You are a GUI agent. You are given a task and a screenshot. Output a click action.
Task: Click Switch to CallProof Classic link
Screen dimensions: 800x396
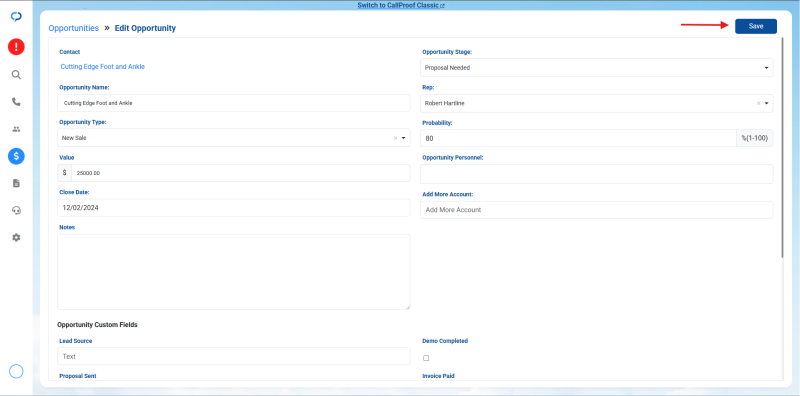tap(401, 5)
